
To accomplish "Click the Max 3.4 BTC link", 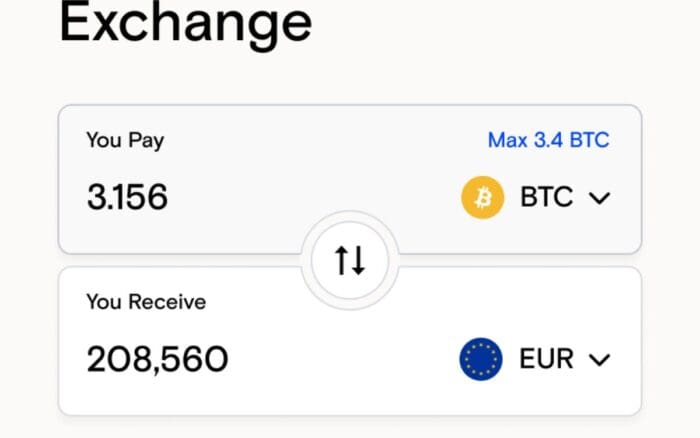I will click(548, 140).
